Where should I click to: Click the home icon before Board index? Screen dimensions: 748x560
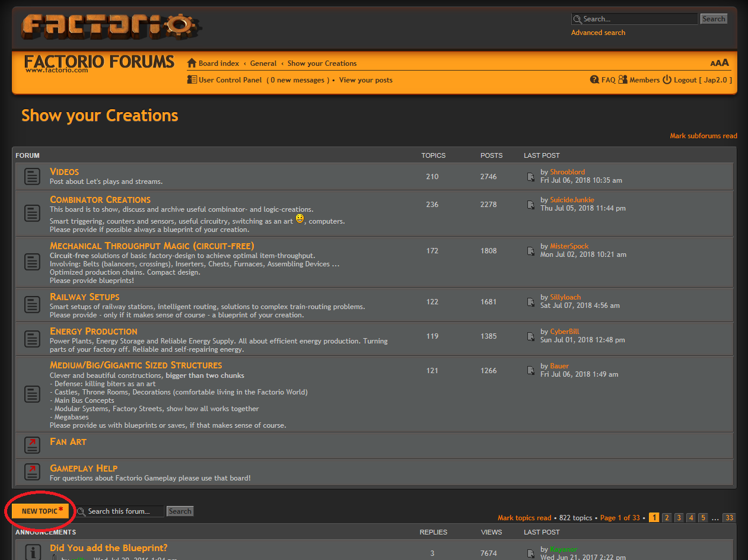click(x=192, y=63)
